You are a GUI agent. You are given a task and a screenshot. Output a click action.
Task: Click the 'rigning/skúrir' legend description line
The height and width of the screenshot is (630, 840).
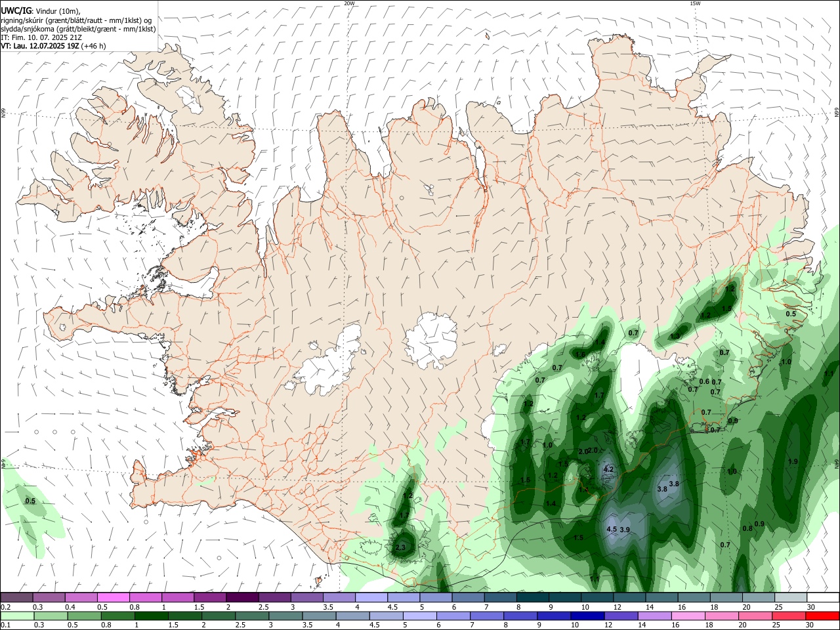[76, 20]
